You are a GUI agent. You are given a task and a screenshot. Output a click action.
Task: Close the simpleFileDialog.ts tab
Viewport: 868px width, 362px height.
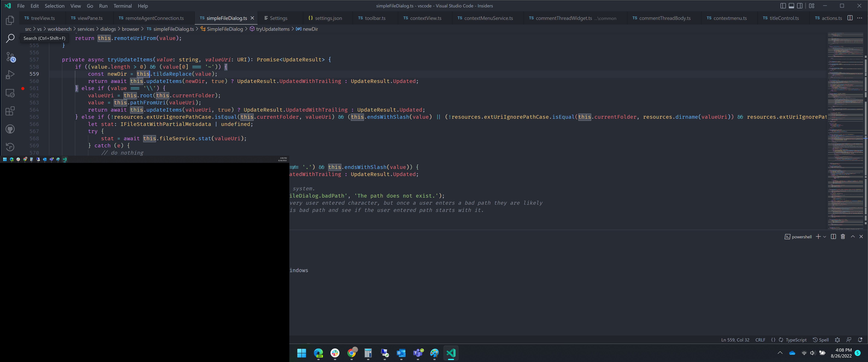pos(252,18)
